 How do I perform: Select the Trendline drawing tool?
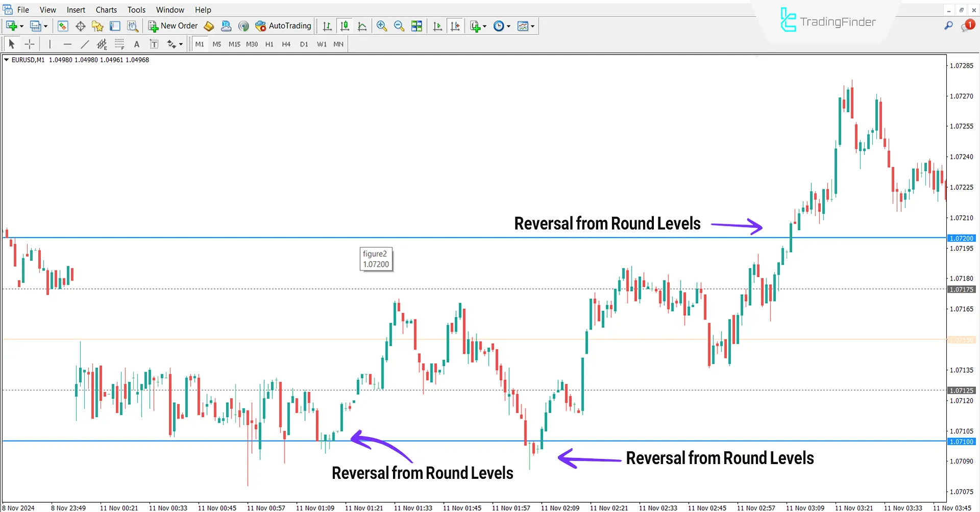85,44
